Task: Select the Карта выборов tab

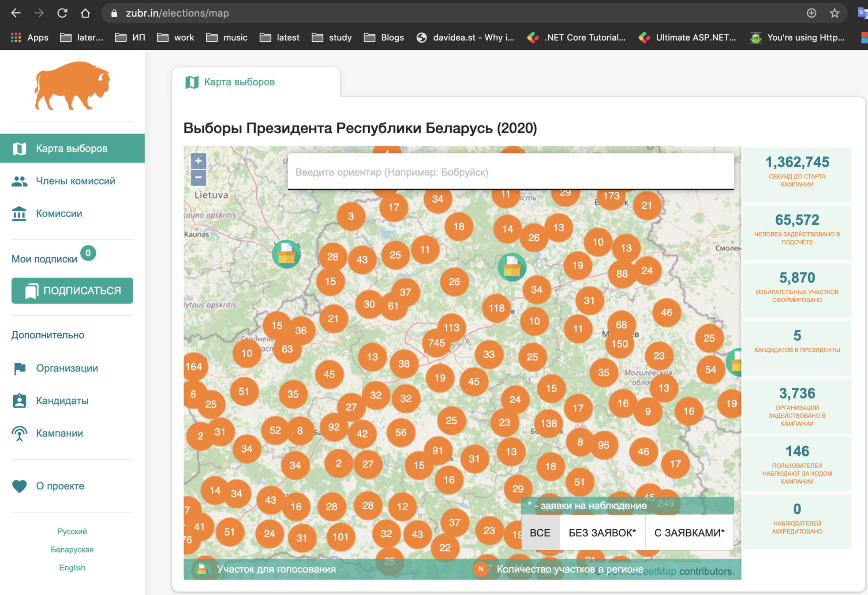Action: point(239,82)
